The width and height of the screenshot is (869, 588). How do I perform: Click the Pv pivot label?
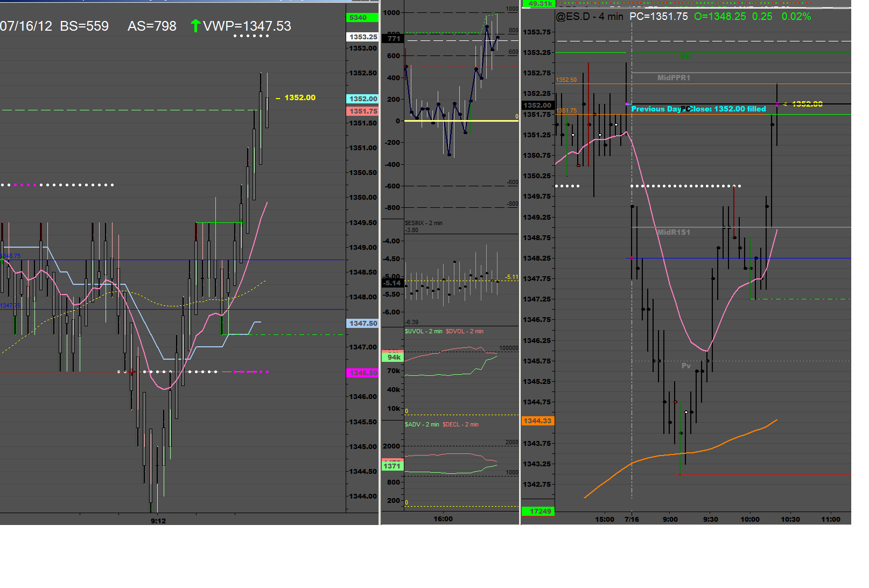pos(686,366)
